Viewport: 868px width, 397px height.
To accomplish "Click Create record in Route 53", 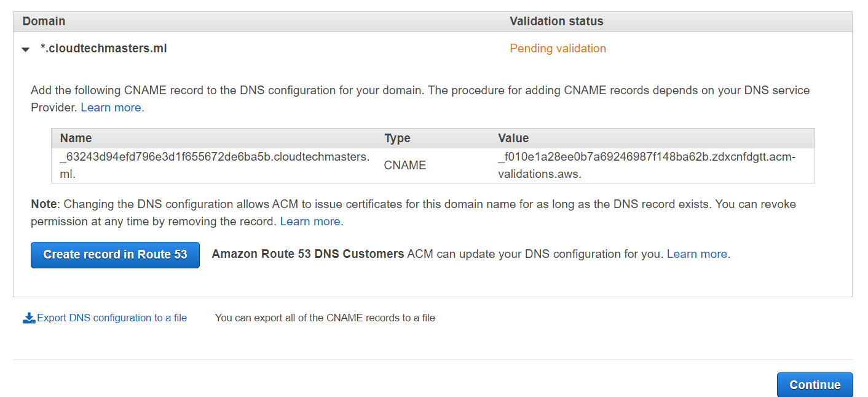I will click(x=114, y=254).
